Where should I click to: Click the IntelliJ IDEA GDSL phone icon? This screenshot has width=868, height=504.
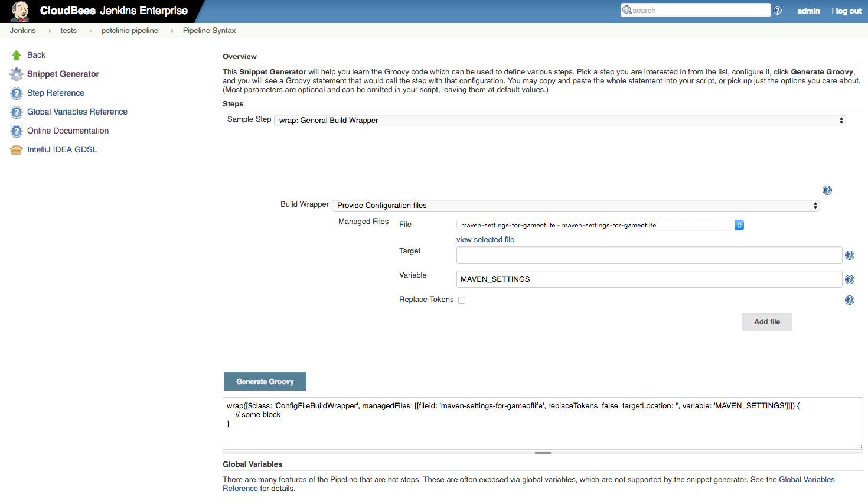pyautogui.click(x=16, y=149)
